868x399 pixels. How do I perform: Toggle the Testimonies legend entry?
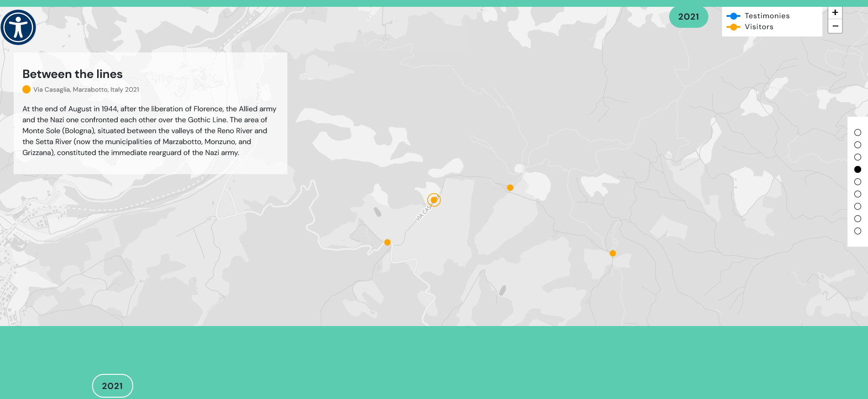click(758, 16)
